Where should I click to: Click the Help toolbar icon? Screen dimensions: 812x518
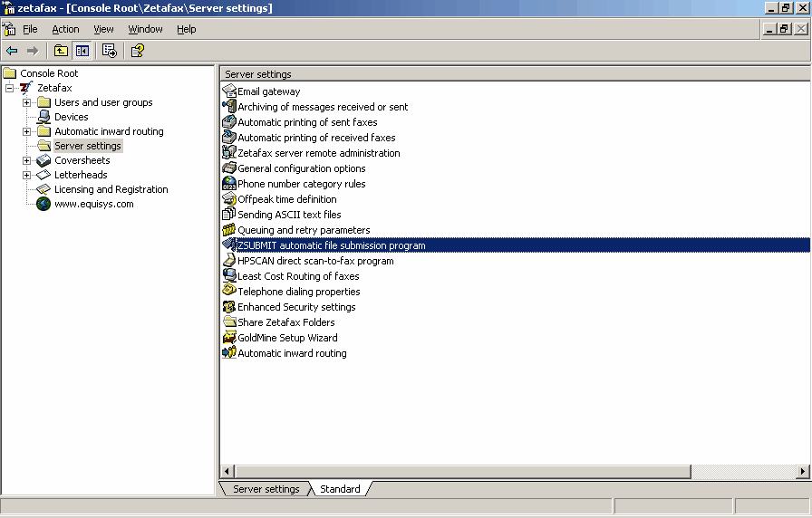pos(138,51)
